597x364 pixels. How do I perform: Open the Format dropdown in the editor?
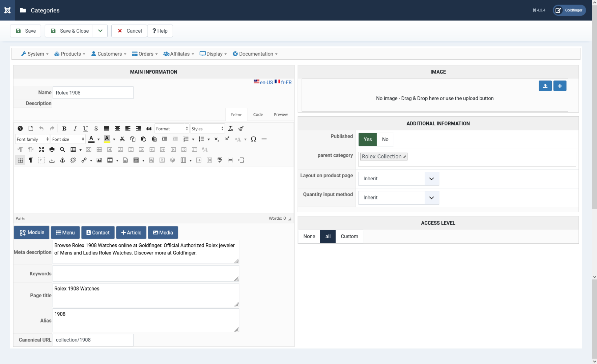pos(172,129)
